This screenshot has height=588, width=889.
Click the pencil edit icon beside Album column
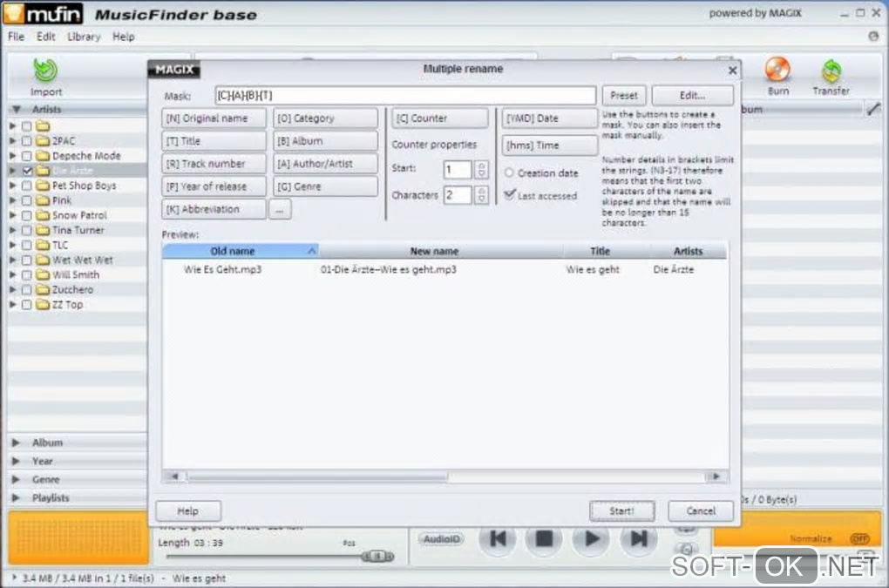[873, 109]
